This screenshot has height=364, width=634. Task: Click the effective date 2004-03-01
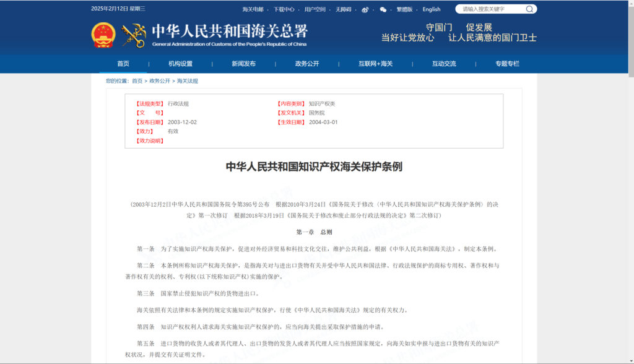pos(323,122)
